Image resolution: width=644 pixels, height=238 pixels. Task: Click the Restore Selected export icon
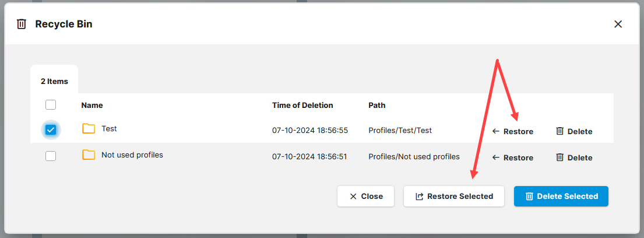419,197
